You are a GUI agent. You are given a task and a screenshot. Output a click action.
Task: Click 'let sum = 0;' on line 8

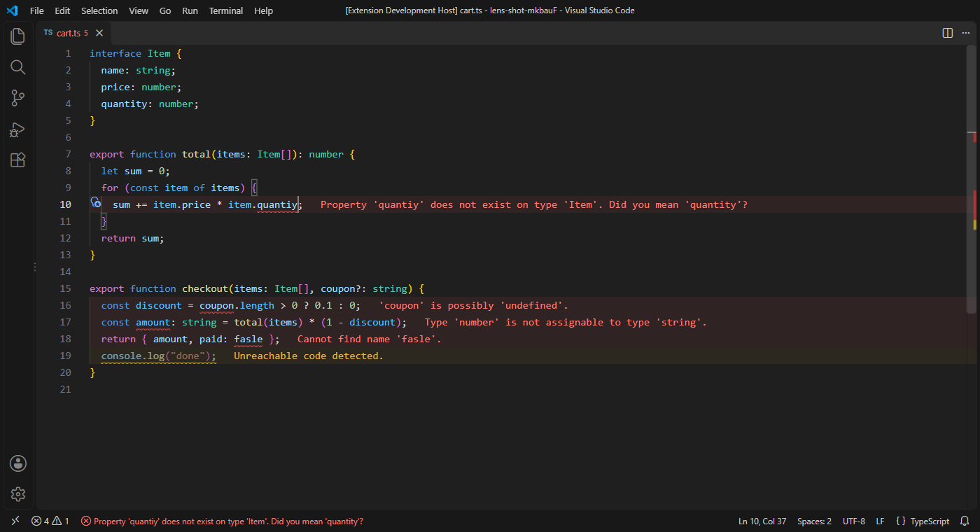[136, 171]
